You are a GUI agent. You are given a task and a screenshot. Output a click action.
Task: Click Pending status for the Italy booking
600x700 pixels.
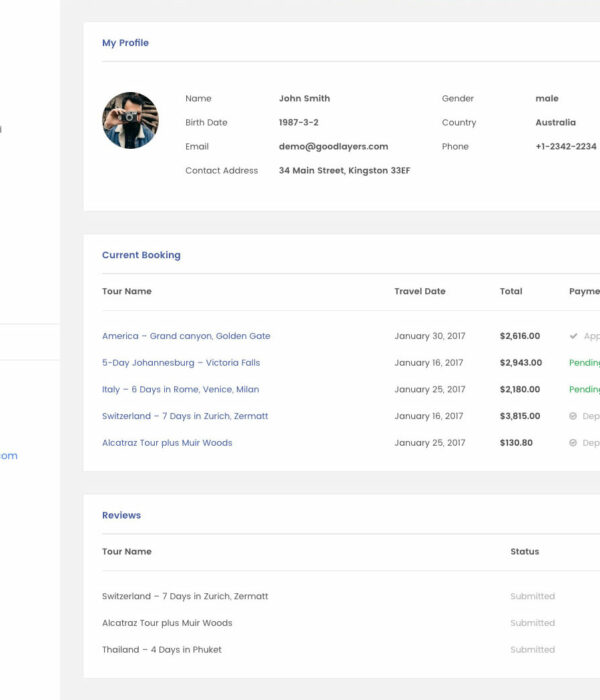(x=584, y=389)
